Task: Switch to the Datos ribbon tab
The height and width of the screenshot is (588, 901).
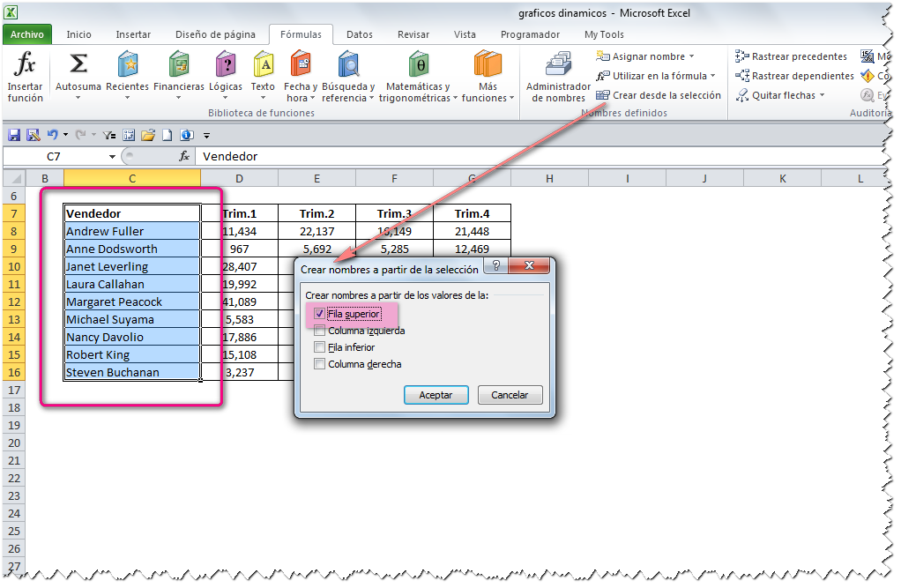Action: coord(359,34)
